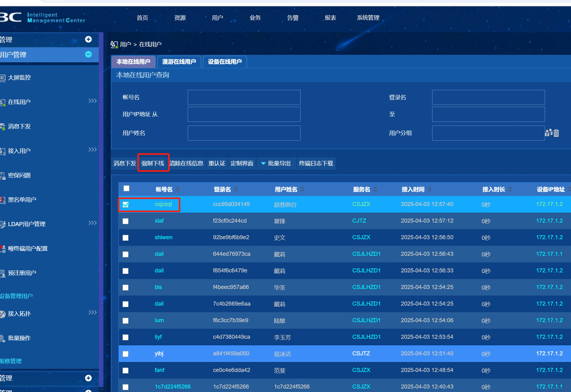Click the 用户姓名 search field

pyautogui.click(x=244, y=133)
